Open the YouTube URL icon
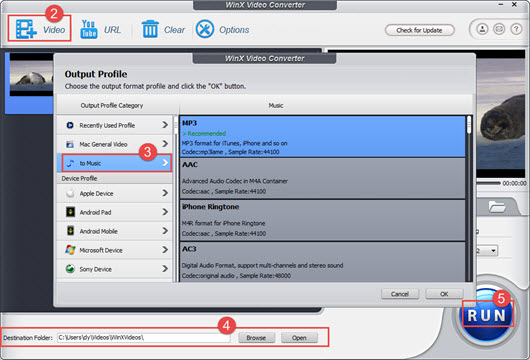This screenshot has height=360, width=530. [x=89, y=29]
